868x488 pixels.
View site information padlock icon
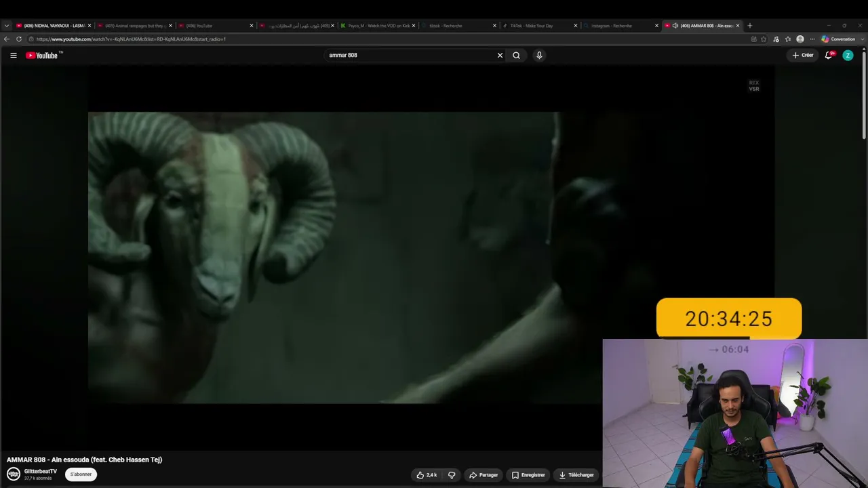click(32, 39)
